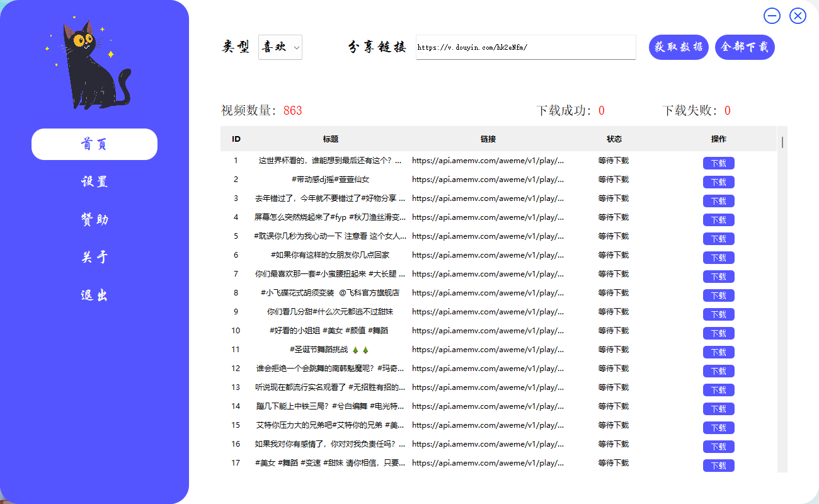Click the link cell in row 6
Image resolution: width=819 pixels, height=504 pixels.
[x=488, y=255]
